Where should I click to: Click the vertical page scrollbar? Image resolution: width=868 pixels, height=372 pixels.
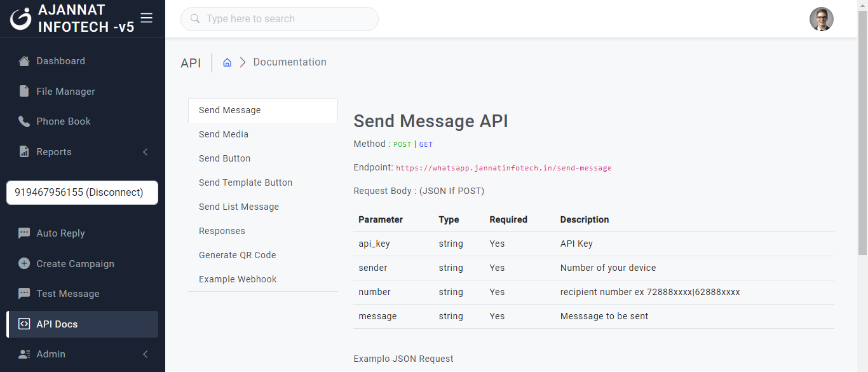point(862,127)
